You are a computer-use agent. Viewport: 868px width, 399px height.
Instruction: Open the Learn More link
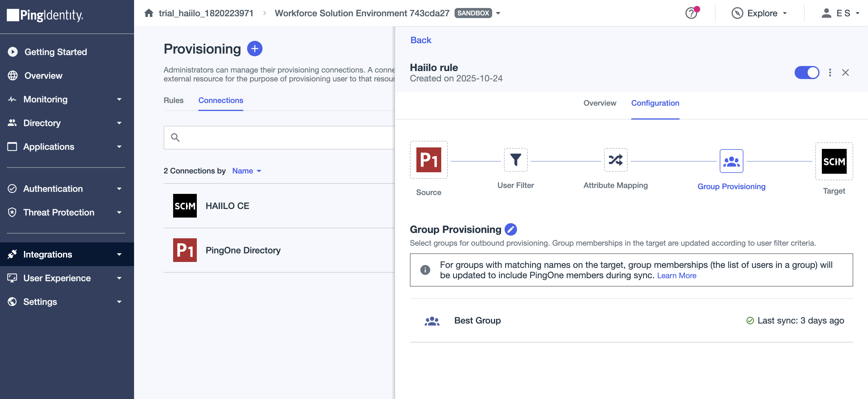[x=677, y=276]
